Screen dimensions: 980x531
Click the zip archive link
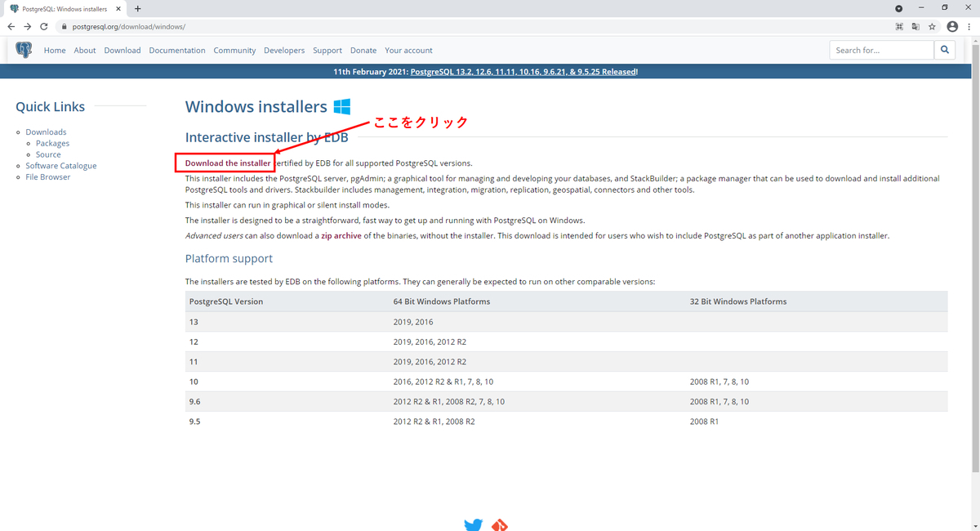tap(342, 235)
